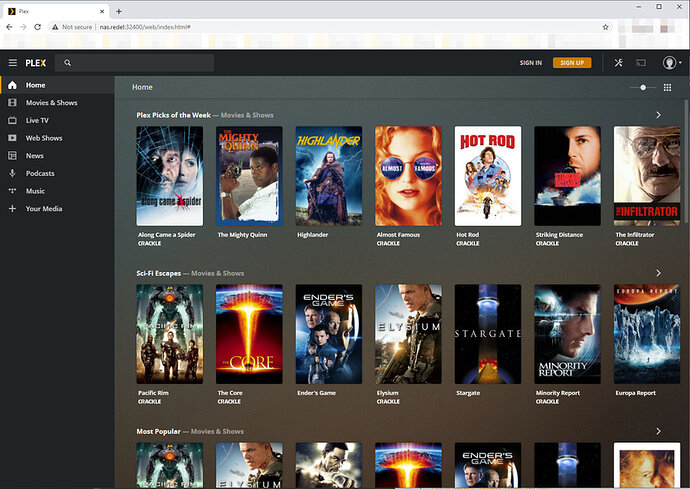This screenshot has width=690, height=489.
Task: Expand Most Popular row arrow
Action: [658, 431]
